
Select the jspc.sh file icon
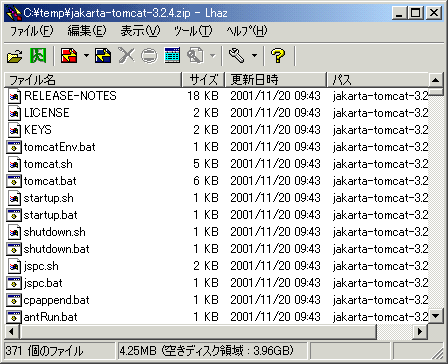(x=14, y=266)
